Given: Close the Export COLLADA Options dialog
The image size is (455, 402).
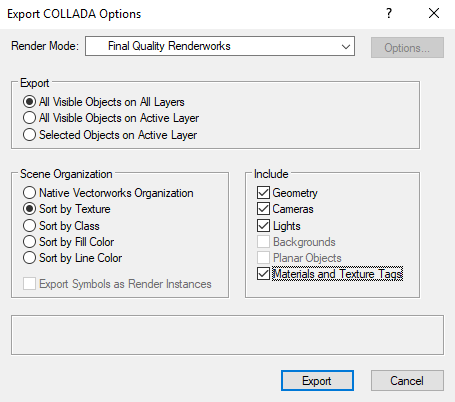Looking at the screenshot, I should coord(434,13).
